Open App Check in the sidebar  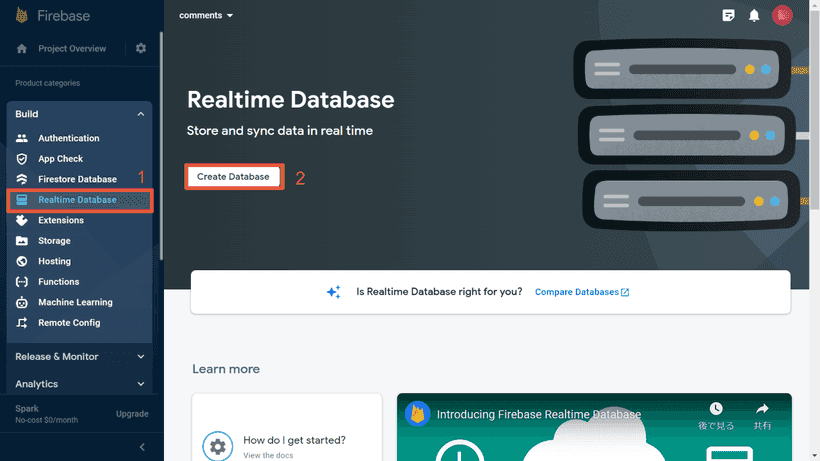tap(60, 158)
